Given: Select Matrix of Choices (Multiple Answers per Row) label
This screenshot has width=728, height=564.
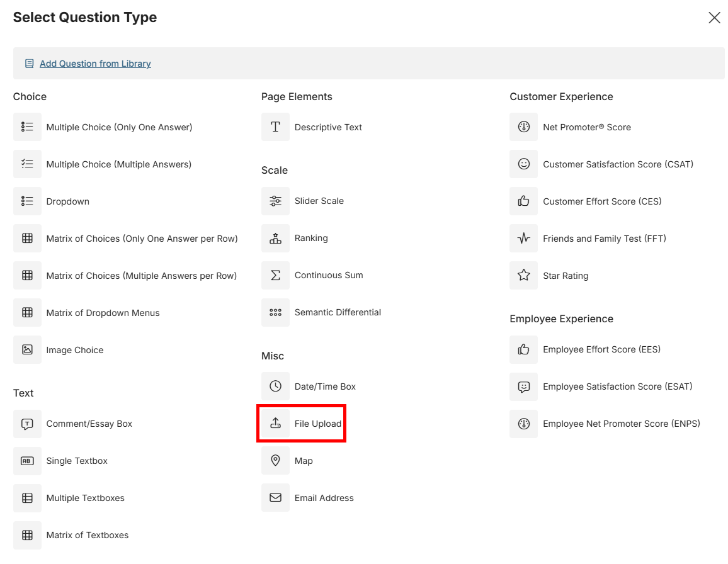Looking at the screenshot, I should click(x=142, y=276).
